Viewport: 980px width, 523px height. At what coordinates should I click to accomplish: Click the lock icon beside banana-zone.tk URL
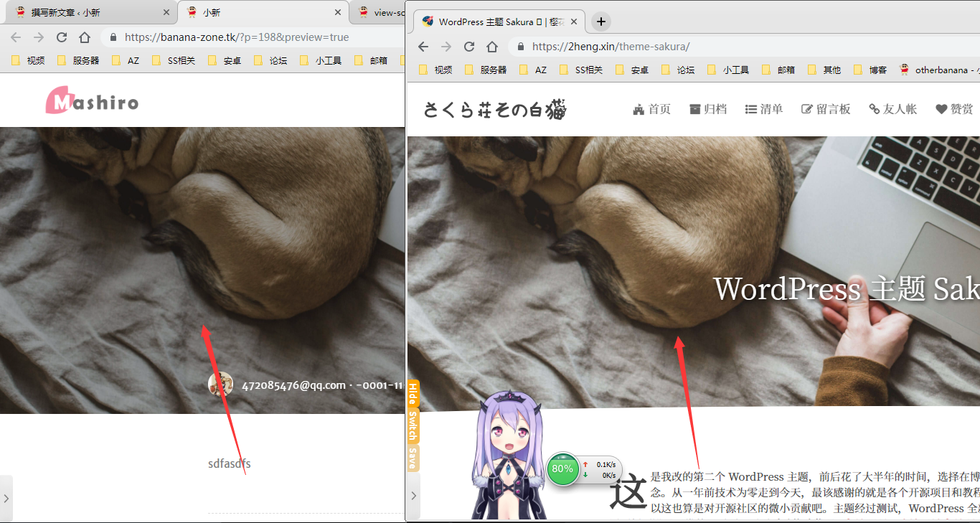tap(113, 37)
